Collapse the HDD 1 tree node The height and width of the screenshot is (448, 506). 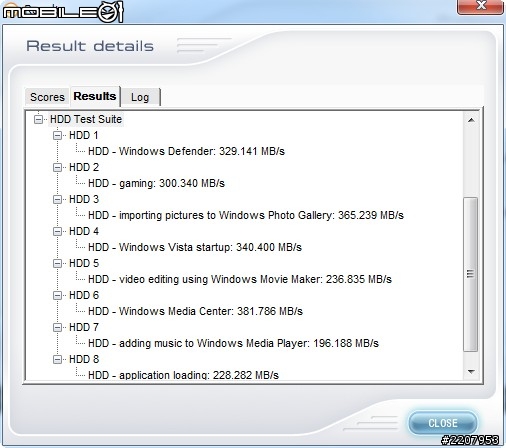(57, 135)
